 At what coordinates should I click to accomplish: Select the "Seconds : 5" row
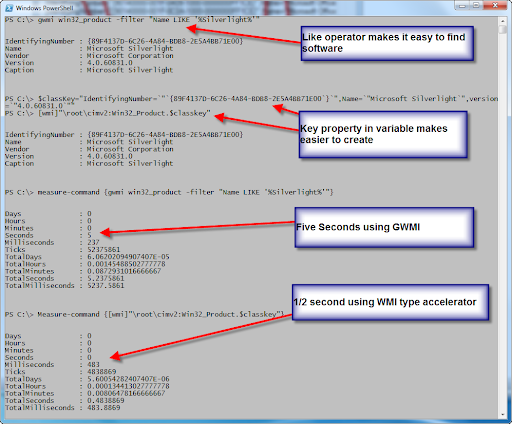48,235
